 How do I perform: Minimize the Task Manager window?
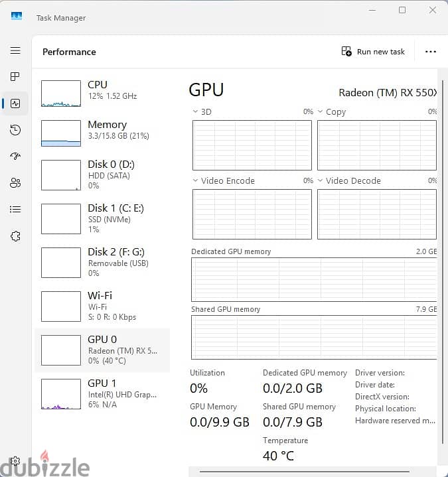372,10
